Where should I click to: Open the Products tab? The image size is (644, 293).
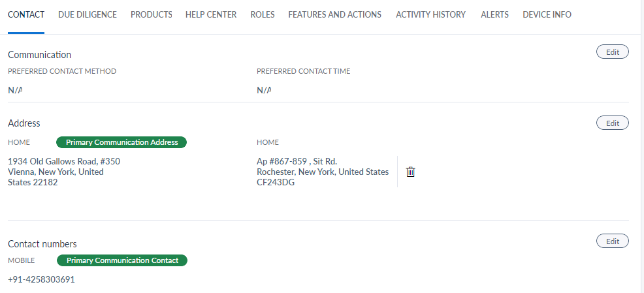[x=152, y=14]
